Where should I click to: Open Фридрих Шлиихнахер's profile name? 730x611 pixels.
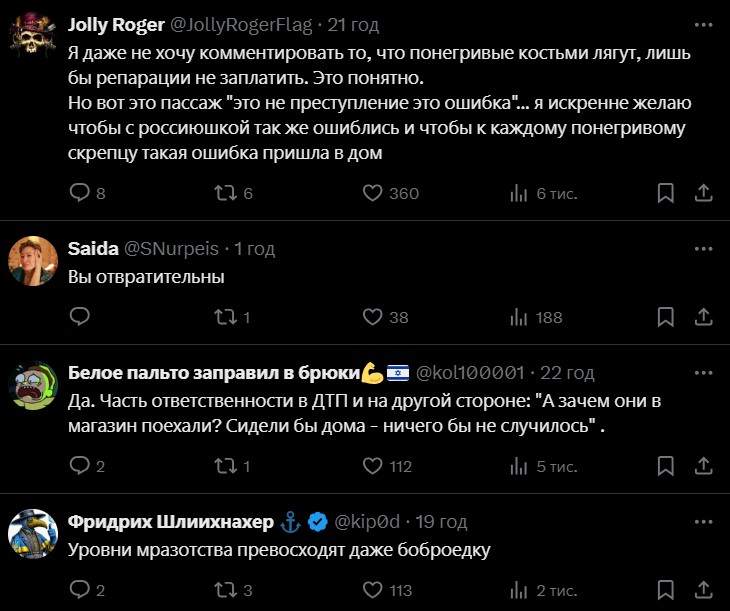tap(171, 521)
